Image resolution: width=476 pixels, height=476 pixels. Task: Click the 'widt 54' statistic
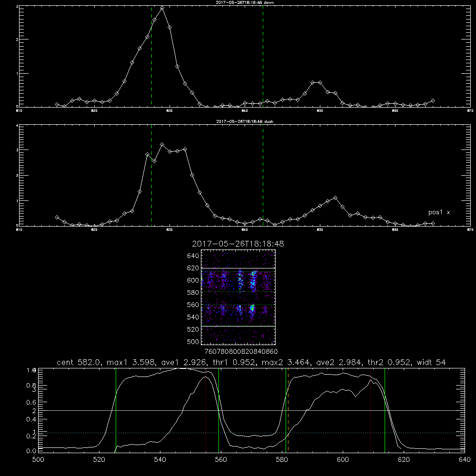[431, 362]
